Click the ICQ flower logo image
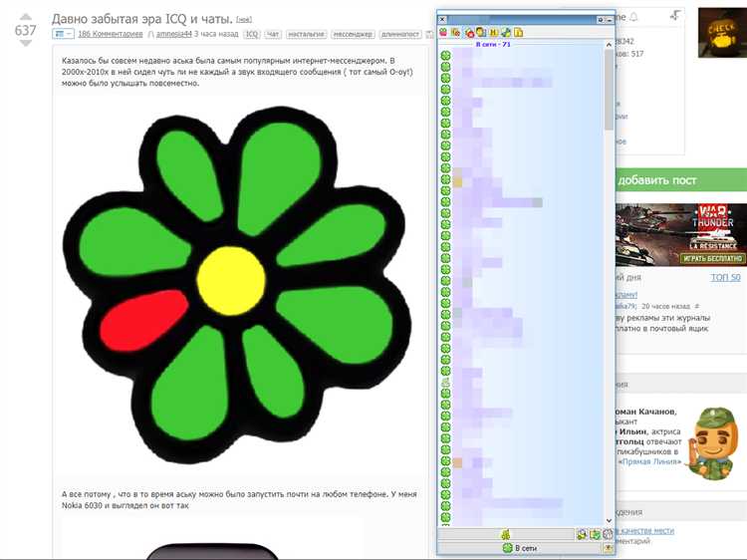 click(237, 285)
